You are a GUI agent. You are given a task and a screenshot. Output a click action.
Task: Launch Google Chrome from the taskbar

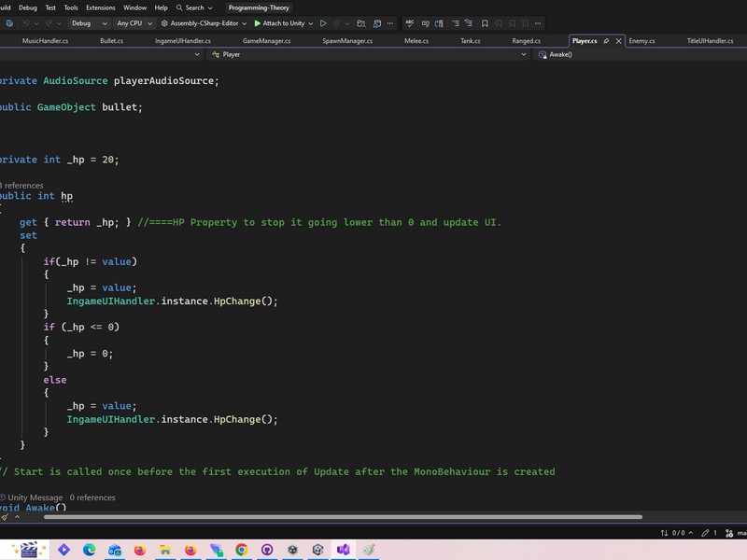(242, 550)
